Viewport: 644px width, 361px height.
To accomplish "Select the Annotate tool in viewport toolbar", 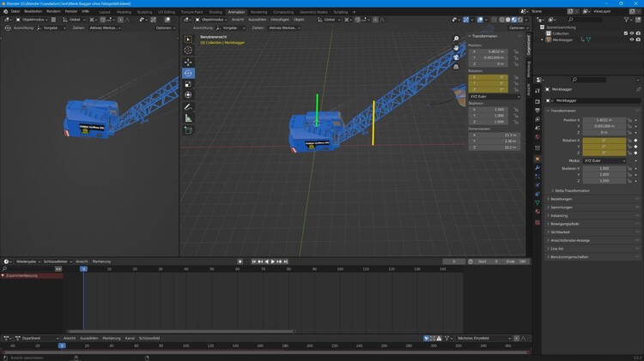I will point(189,106).
